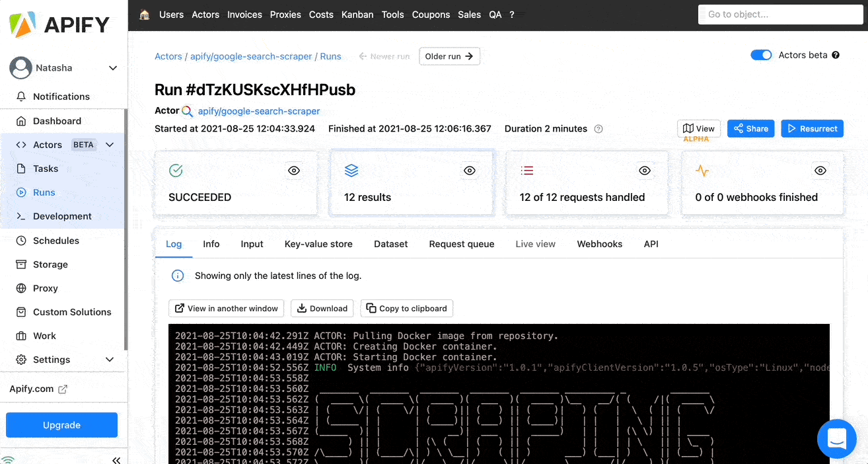Expand the Natasha account dropdown
The image size is (868, 464).
[x=113, y=68]
